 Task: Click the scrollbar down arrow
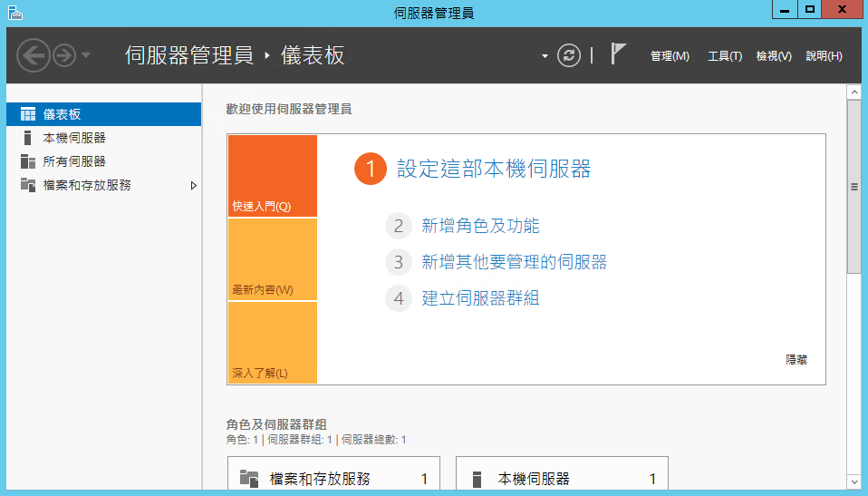854,481
